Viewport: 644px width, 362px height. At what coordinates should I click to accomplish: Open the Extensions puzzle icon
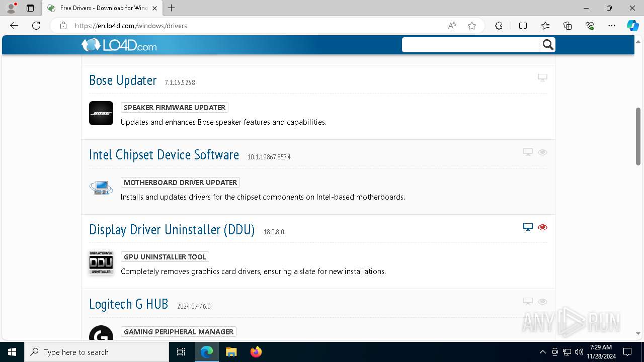tap(499, 26)
